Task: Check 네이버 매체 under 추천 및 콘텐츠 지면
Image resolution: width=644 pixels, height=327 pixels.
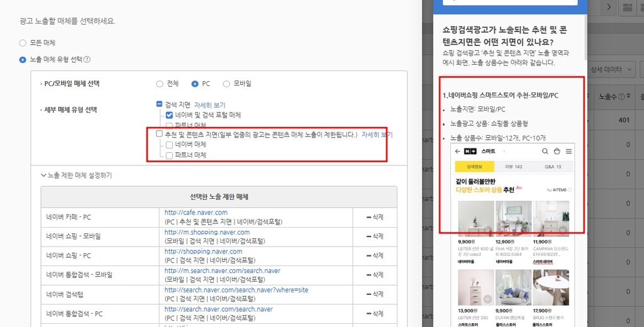Action: [x=169, y=145]
